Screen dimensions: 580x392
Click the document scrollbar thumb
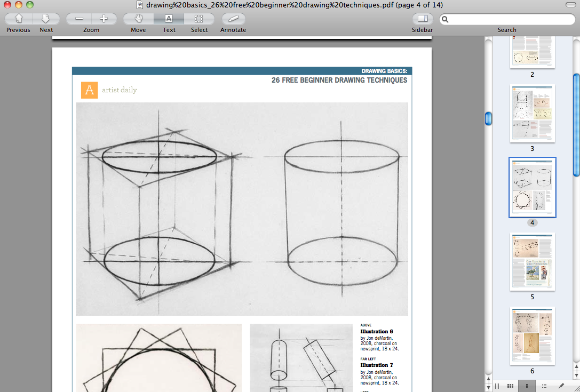(x=488, y=118)
